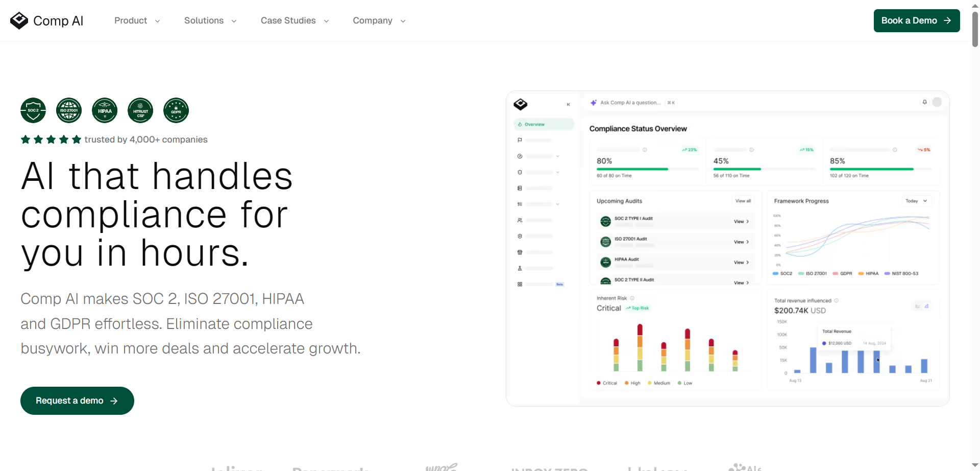Select the database cylinder sidebar icon
The height and width of the screenshot is (471, 980).
[520, 172]
